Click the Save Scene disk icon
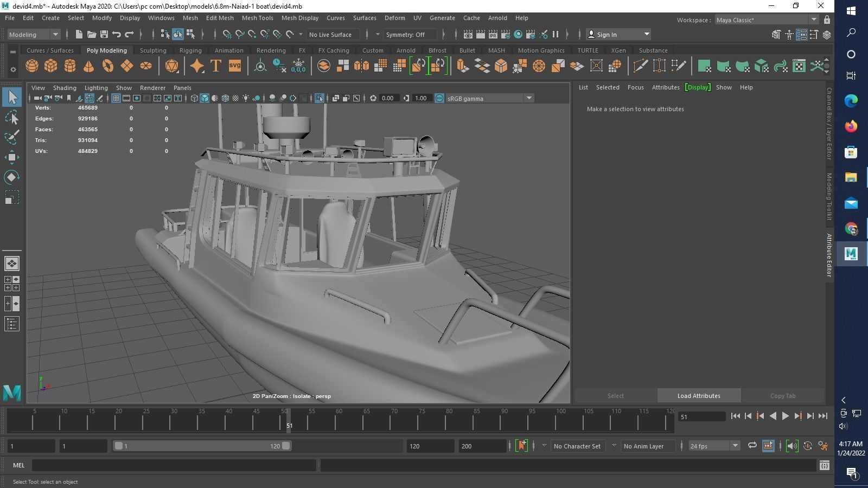This screenshot has height=488, width=868. tap(104, 34)
